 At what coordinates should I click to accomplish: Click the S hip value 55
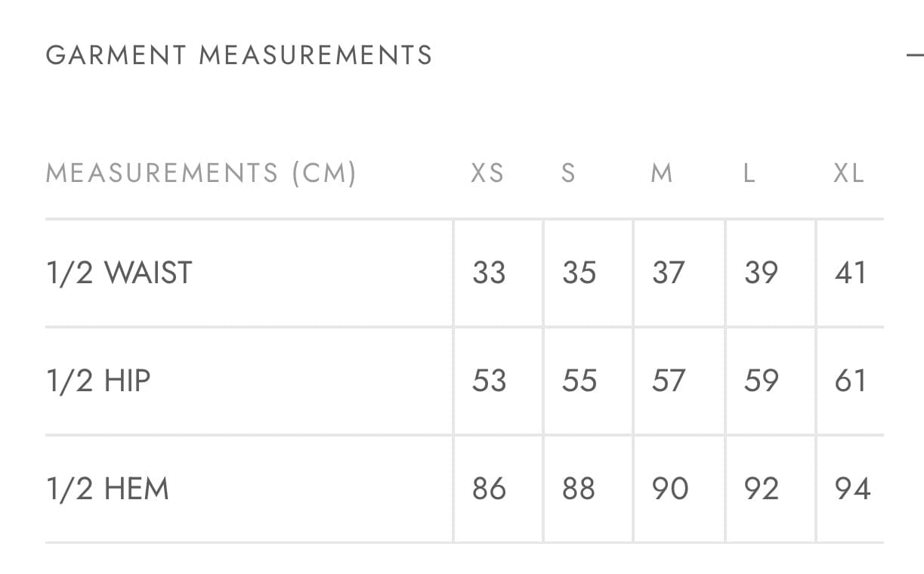(579, 381)
